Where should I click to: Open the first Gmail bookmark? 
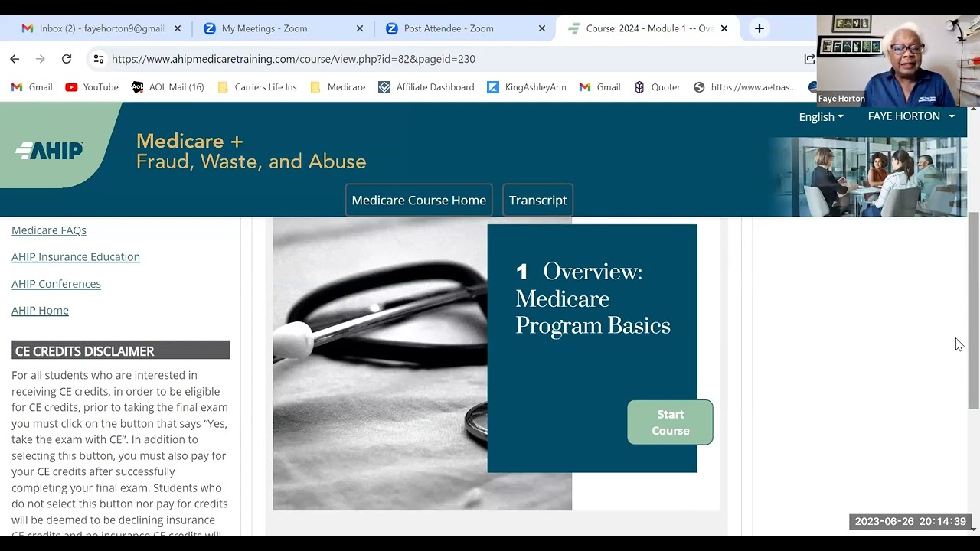click(32, 87)
